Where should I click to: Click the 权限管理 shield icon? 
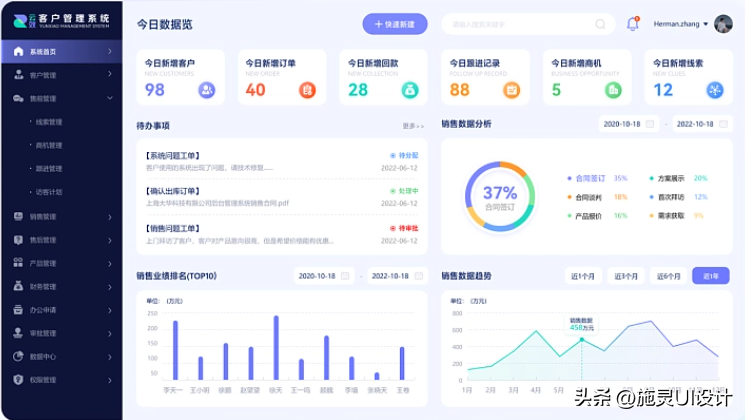coord(18,380)
